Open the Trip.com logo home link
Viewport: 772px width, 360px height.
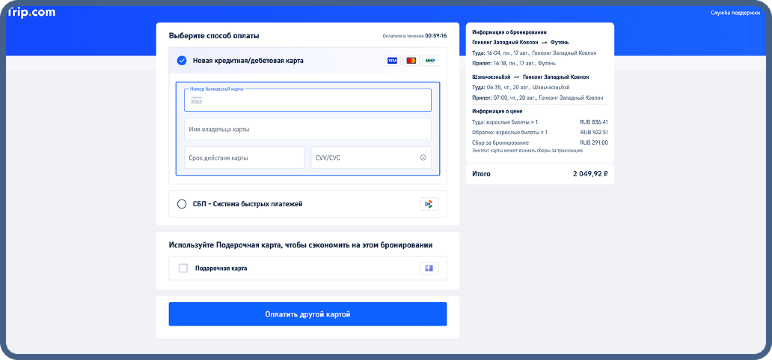pos(32,13)
